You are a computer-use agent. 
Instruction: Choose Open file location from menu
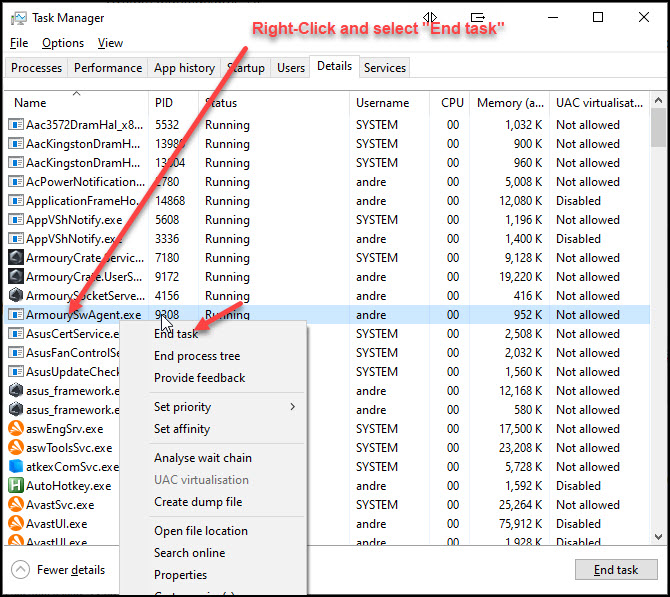[x=200, y=531]
